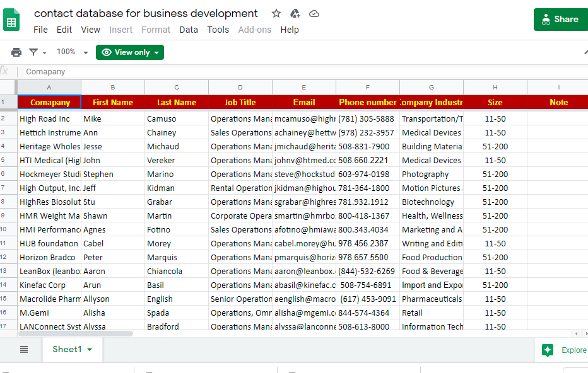Viewport: 588px width, 373px height.
Task: Select cell A1 containing Comapany
Action: (x=49, y=102)
